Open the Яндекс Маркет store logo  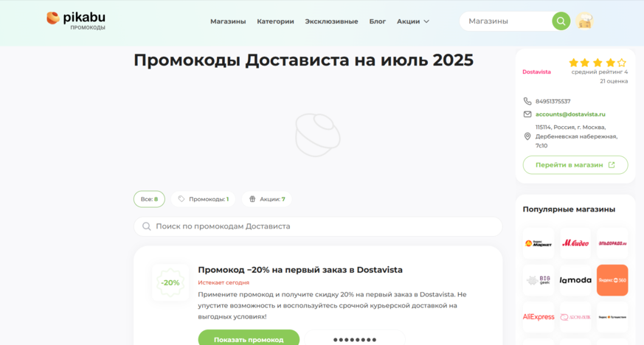(539, 243)
